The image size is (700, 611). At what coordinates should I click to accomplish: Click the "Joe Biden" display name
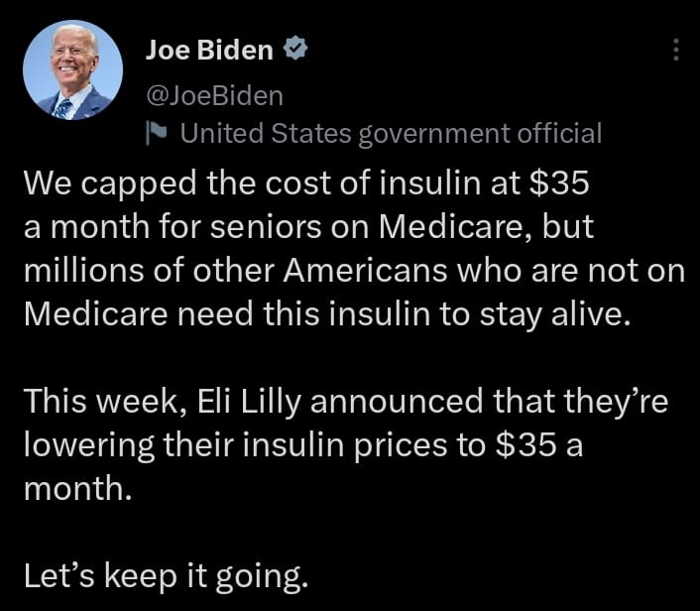[x=209, y=50]
